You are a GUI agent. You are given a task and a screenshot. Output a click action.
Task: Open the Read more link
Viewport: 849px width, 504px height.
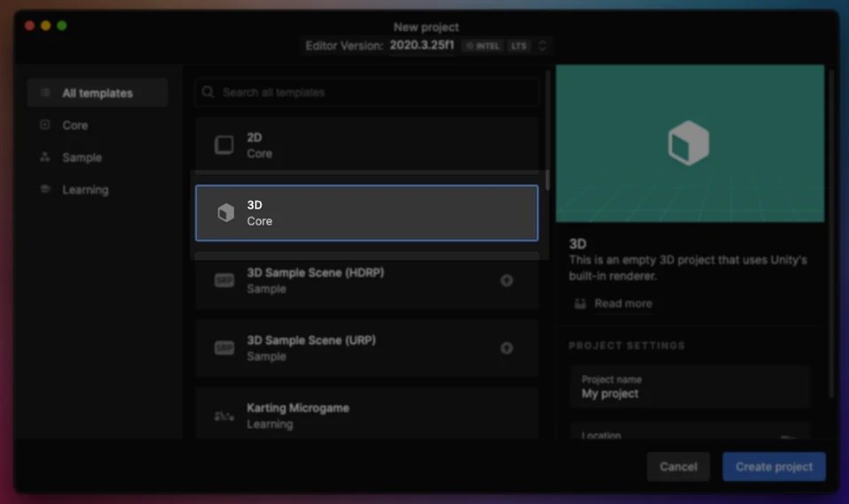click(623, 303)
